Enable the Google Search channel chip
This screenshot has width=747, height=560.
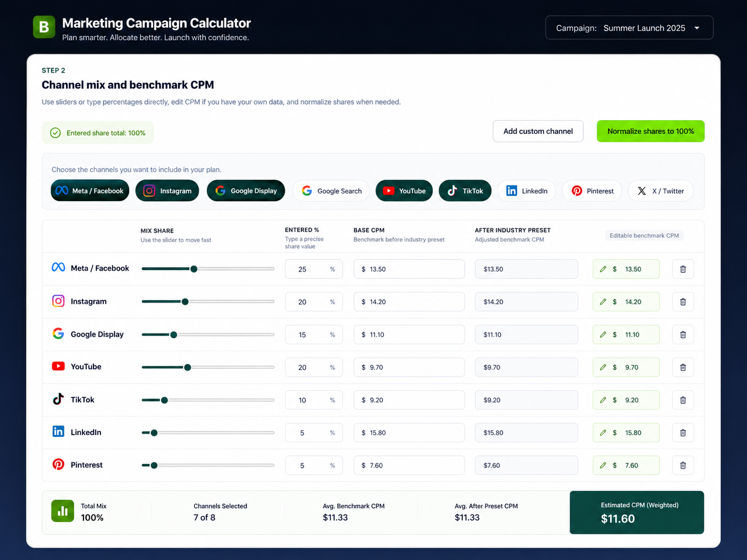(331, 191)
